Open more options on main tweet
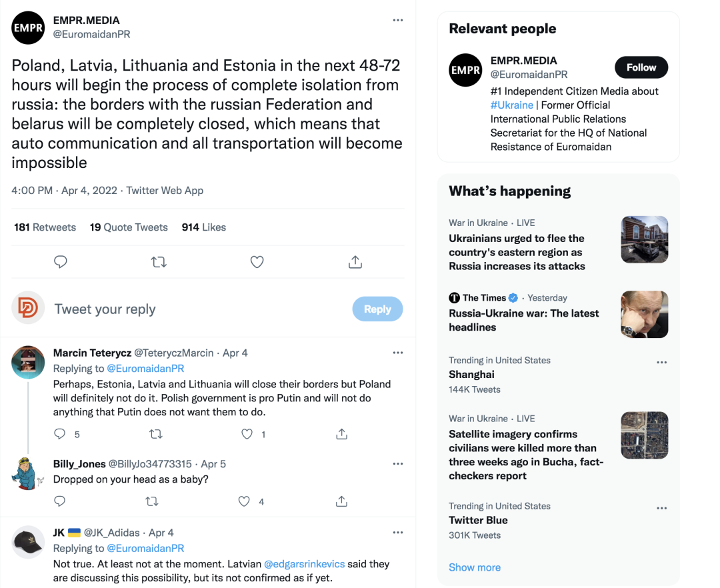This screenshot has width=720, height=588. 398,20
